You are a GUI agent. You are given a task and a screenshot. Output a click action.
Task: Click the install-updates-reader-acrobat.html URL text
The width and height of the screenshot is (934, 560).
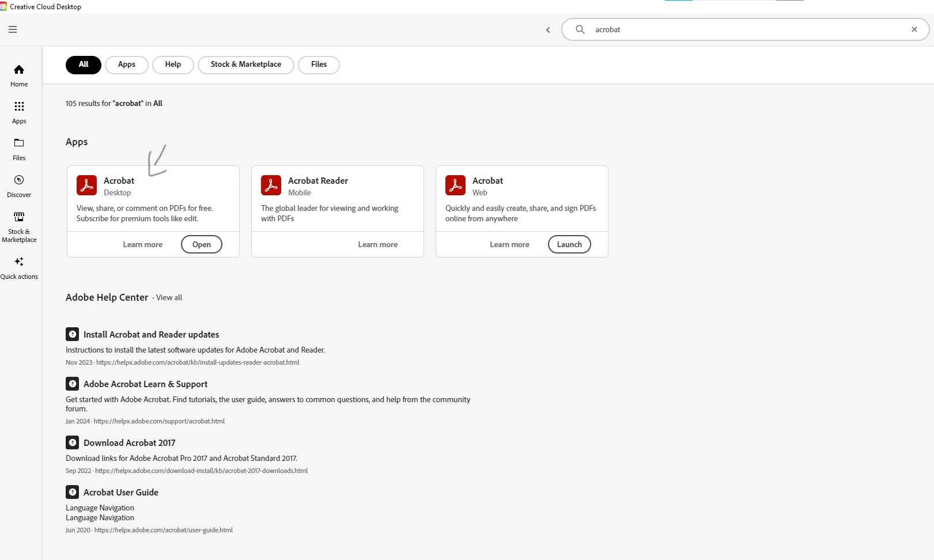198,362
